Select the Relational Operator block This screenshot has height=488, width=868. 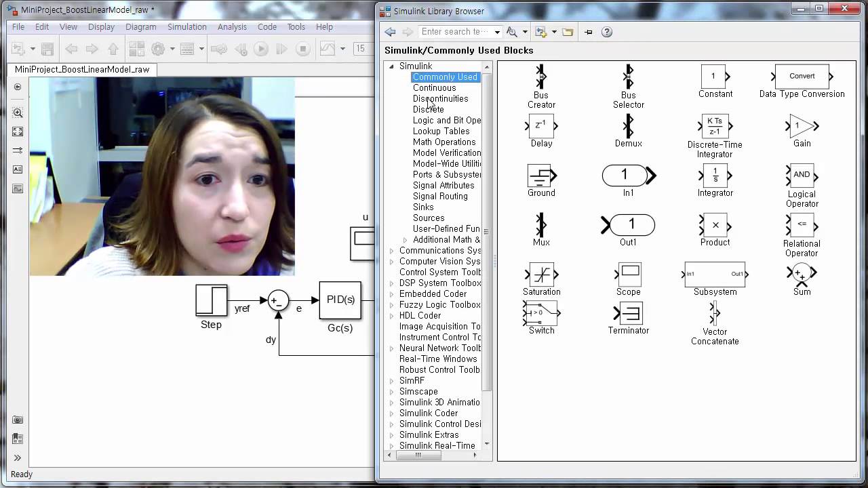802,225
